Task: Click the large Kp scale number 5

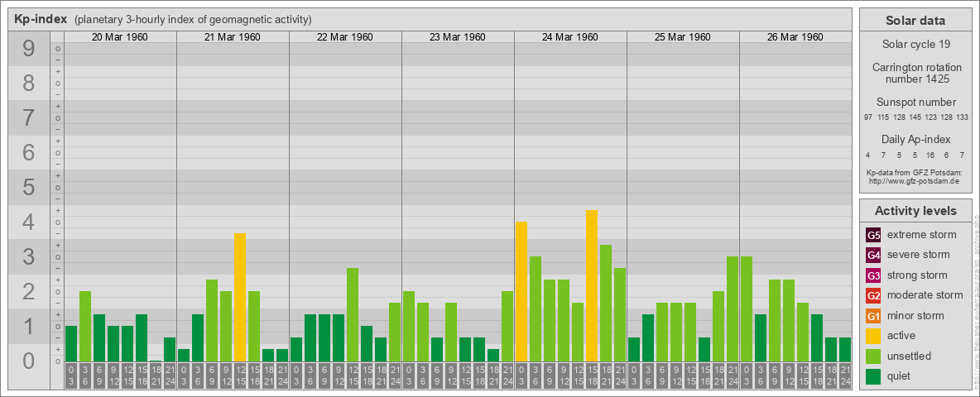Action: click(28, 187)
